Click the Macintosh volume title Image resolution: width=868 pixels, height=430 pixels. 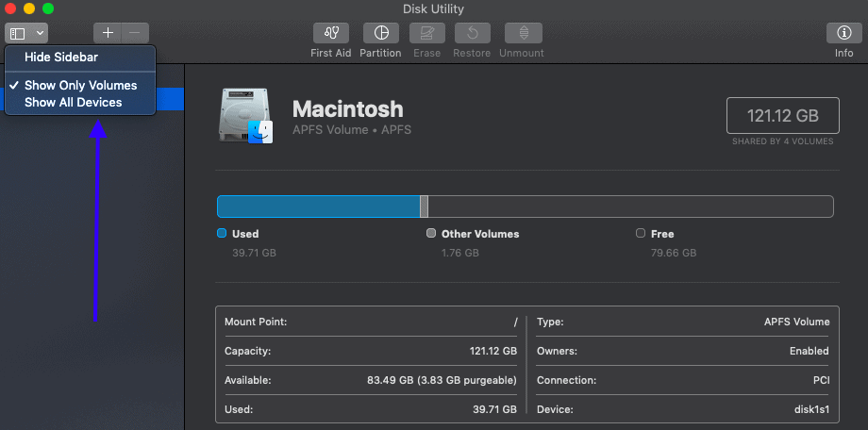tap(347, 109)
